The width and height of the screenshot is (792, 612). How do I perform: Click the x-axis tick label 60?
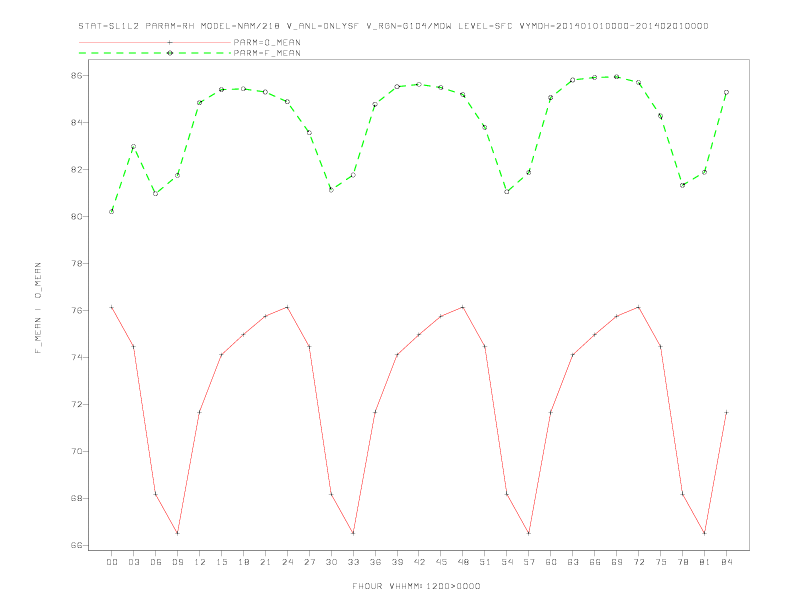[551, 562]
